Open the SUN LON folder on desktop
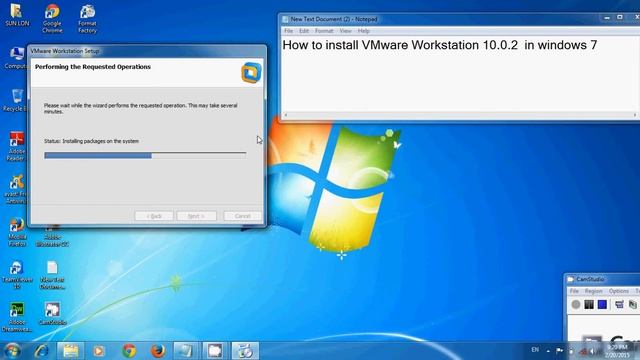This screenshot has width=640, height=360. point(17,15)
